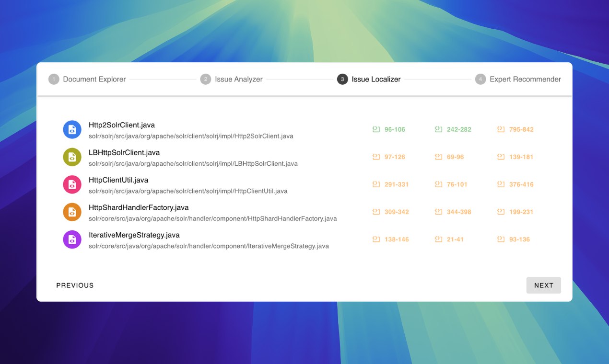Click the snippet icon beside lines 21-41
The width and height of the screenshot is (609, 364).
pos(438,239)
